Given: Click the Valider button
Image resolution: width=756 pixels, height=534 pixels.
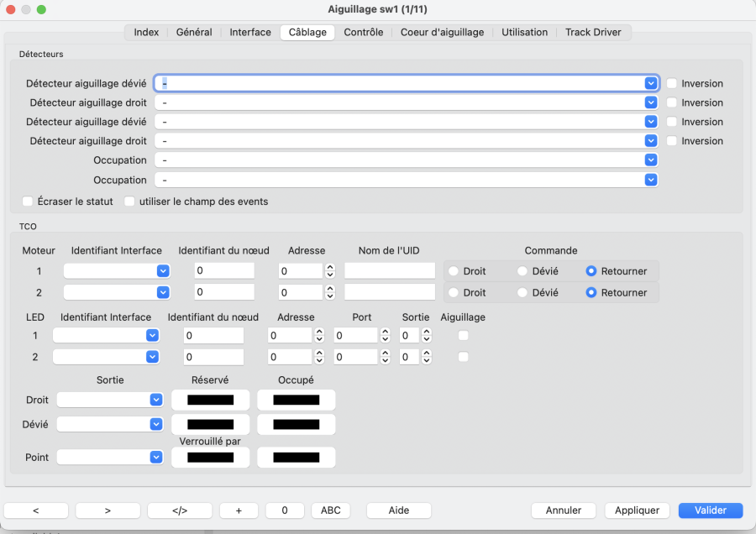Looking at the screenshot, I should coord(711,510).
